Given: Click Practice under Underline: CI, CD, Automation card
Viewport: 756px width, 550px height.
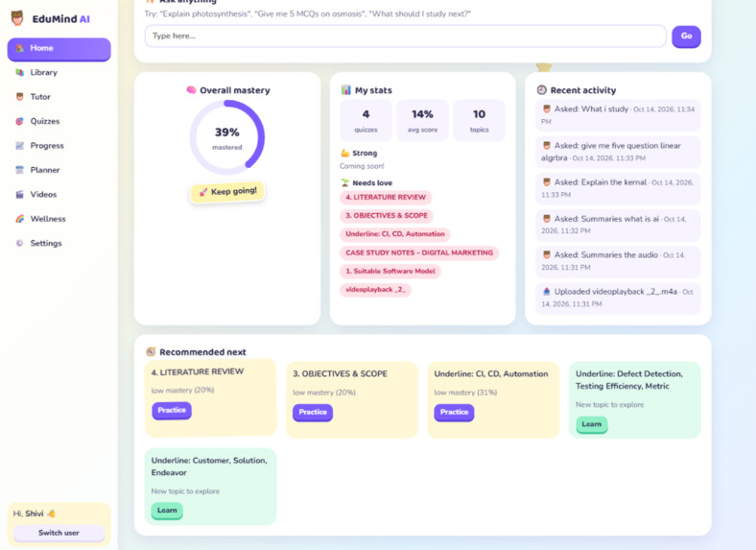Looking at the screenshot, I should 454,413.
